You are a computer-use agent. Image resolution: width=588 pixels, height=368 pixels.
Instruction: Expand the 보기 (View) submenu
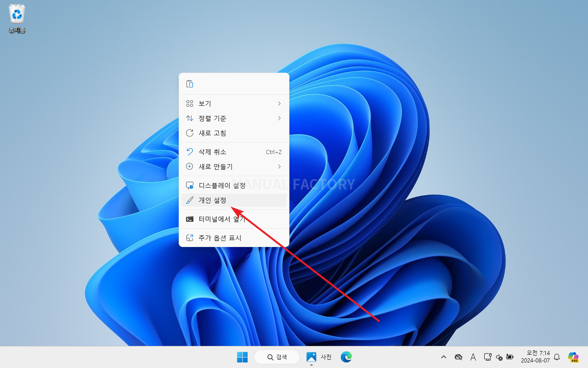(x=234, y=104)
